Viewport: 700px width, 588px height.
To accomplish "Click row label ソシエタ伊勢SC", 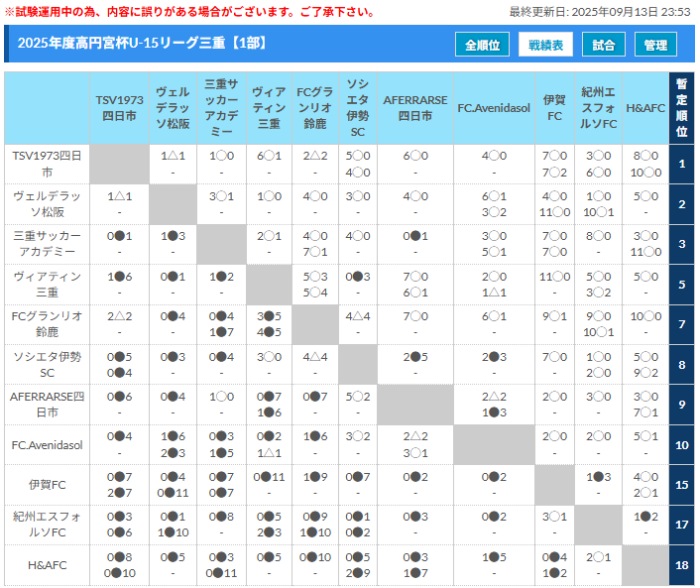I will click(x=47, y=365).
